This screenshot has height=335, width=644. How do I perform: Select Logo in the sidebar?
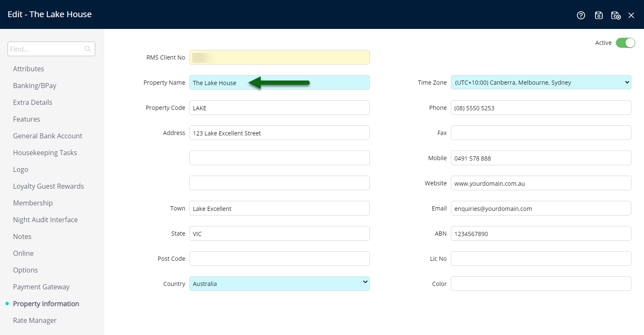pyautogui.click(x=21, y=169)
